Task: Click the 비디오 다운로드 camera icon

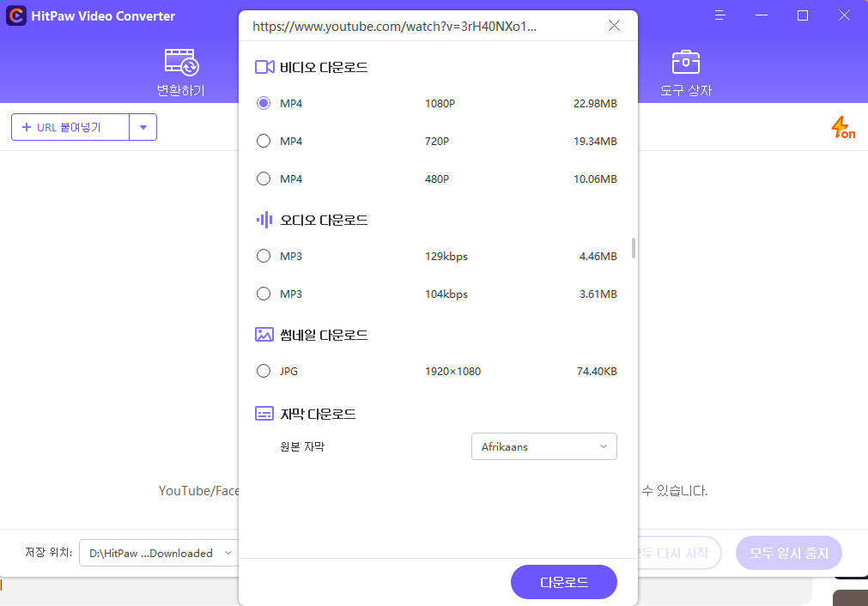Action: point(264,67)
